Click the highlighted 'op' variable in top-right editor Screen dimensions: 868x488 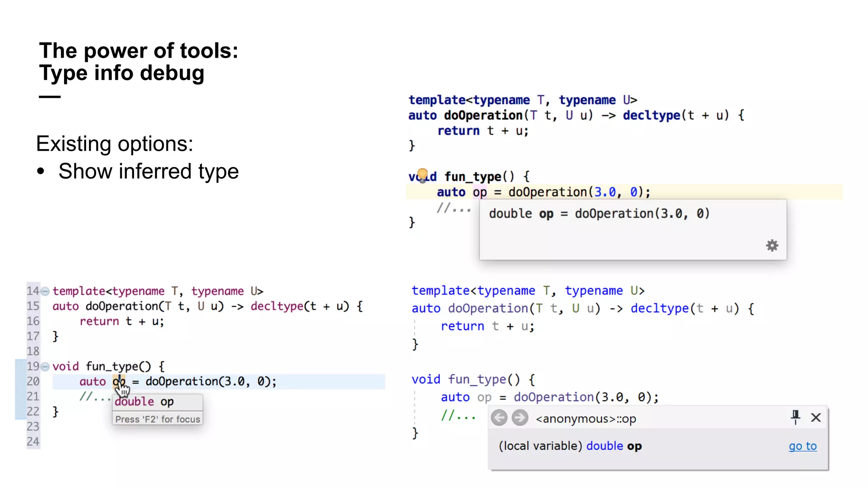click(480, 192)
